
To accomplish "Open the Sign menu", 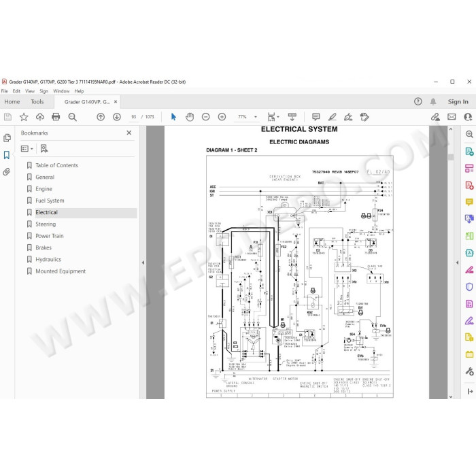I will 44,91.
